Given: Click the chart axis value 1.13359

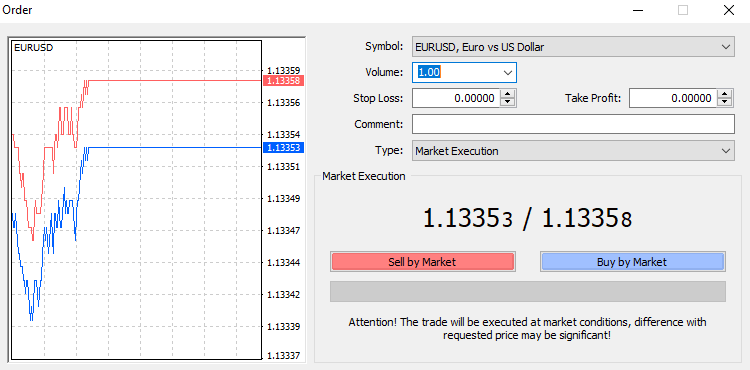Looking at the screenshot, I should coord(284,70).
